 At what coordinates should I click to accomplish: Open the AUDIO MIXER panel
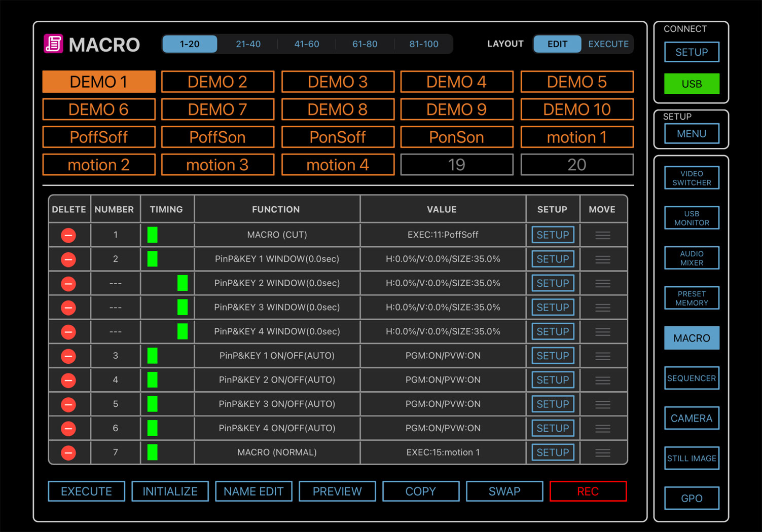pyautogui.click(x=692, y=258)
